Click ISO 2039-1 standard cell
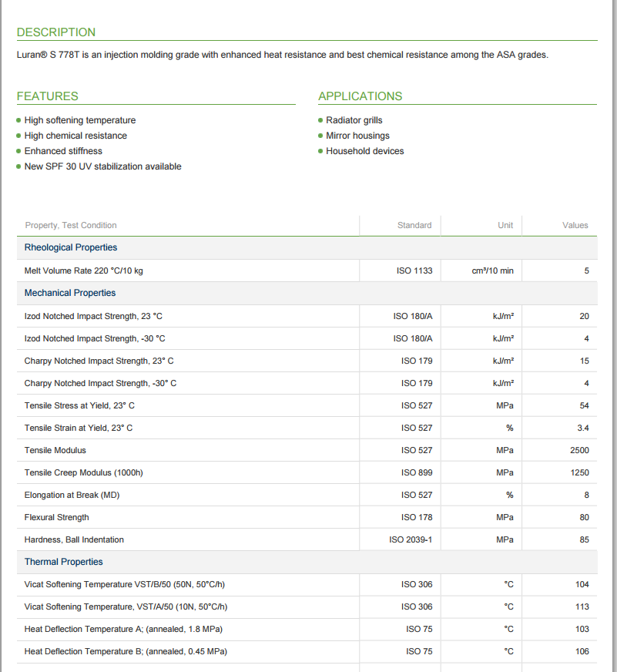 click(411, 539)
